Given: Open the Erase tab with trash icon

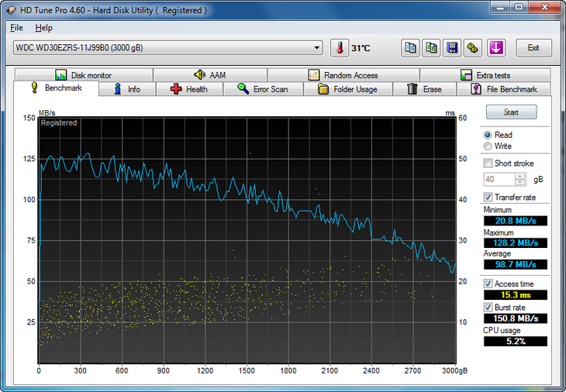Looking at the screenshot, I should coord(425,89).
